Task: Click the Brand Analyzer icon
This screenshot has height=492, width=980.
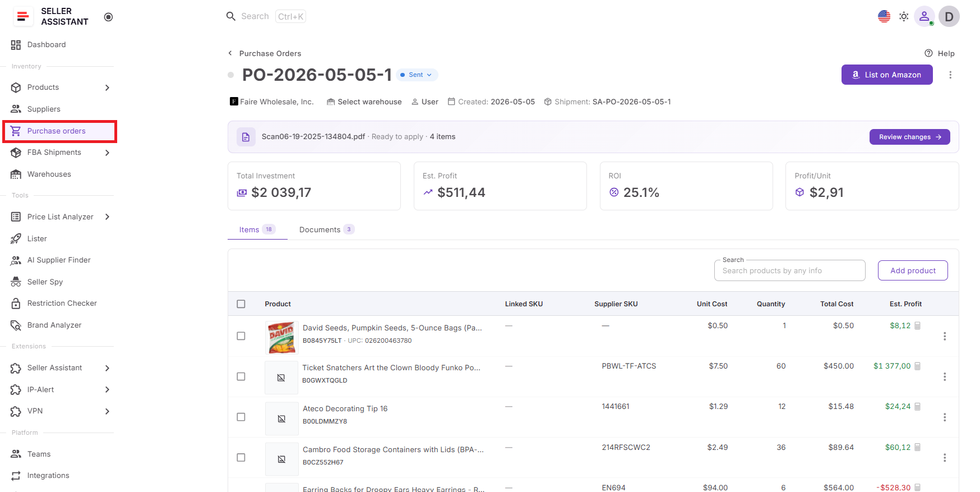Action: click(16, 325)
